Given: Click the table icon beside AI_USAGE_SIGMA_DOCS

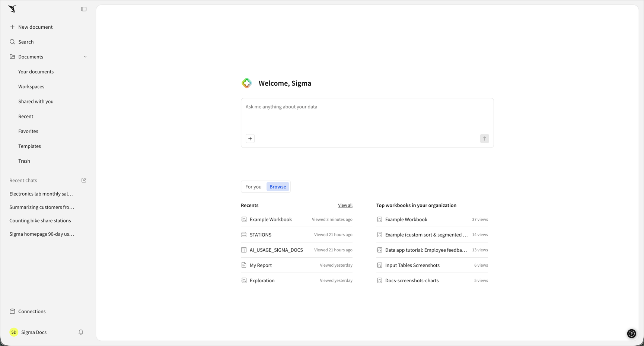Looking at the screenshot, I should tap(244, 250).
